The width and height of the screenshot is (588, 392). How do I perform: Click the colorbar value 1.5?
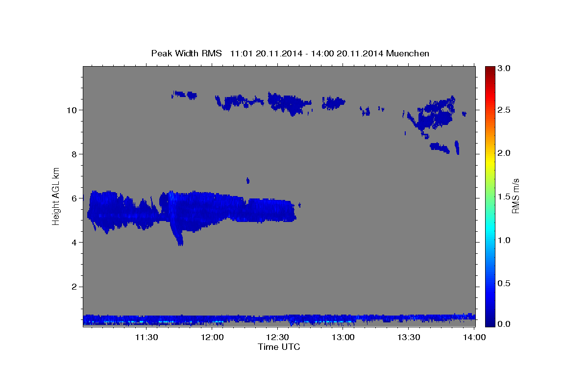tap(505, 196)
